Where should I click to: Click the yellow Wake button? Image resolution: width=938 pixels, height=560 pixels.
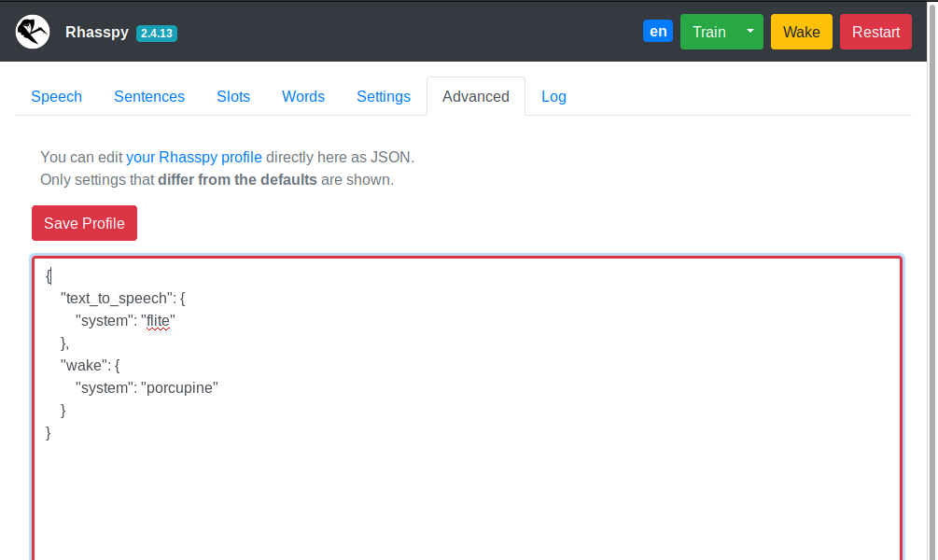(802, 32)
